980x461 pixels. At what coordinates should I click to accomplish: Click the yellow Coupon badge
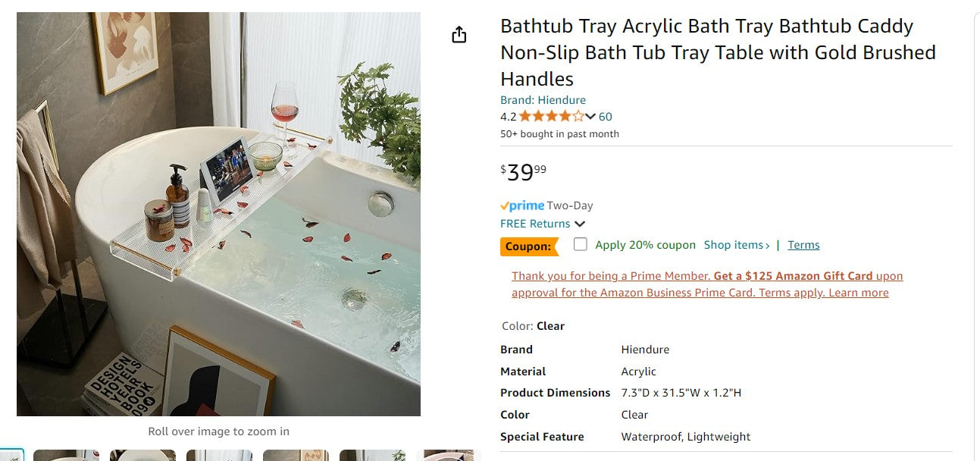(x=529, y=246)
